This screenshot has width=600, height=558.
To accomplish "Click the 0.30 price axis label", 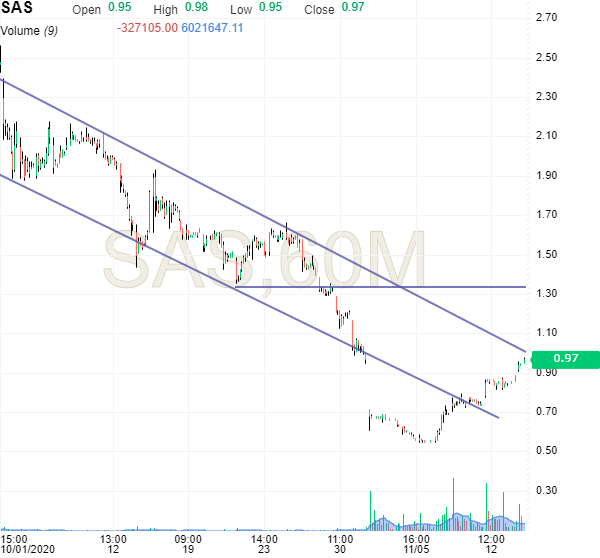I will coord(547,490).
